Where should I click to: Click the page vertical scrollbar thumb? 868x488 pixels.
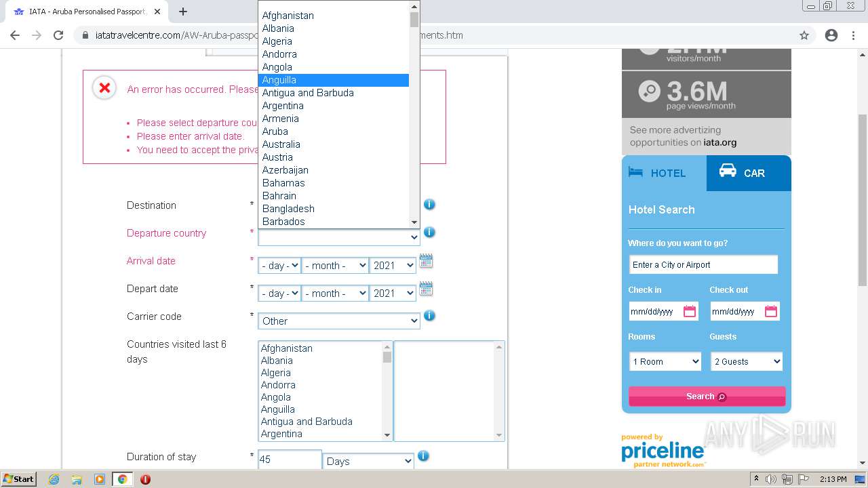click(x=862, y=200)
